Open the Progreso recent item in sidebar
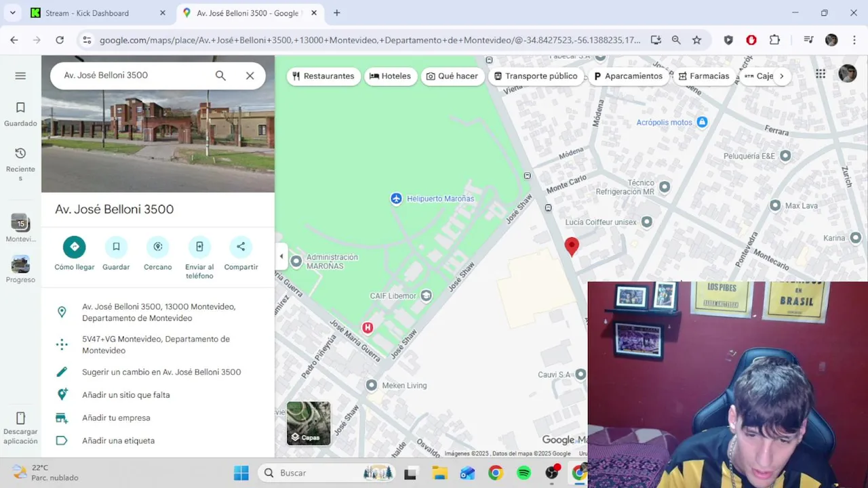This screenshot has height=488, width=868. pyautogui.click(x=20, y=269)
